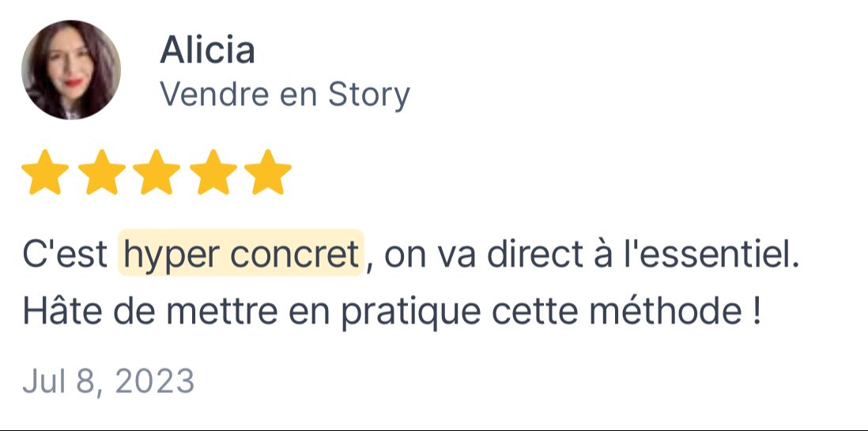The width and height of the screenshot is (868, 431).
Task: Click the words en pratique
Action: point(385,313)
